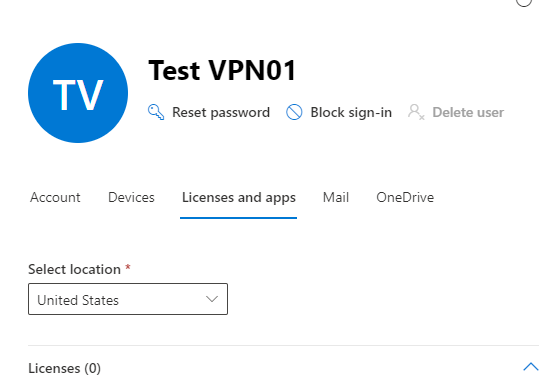Click the Licenses (0) section header
This screenshot has height=381, width=547.
[x=65, y=368]
